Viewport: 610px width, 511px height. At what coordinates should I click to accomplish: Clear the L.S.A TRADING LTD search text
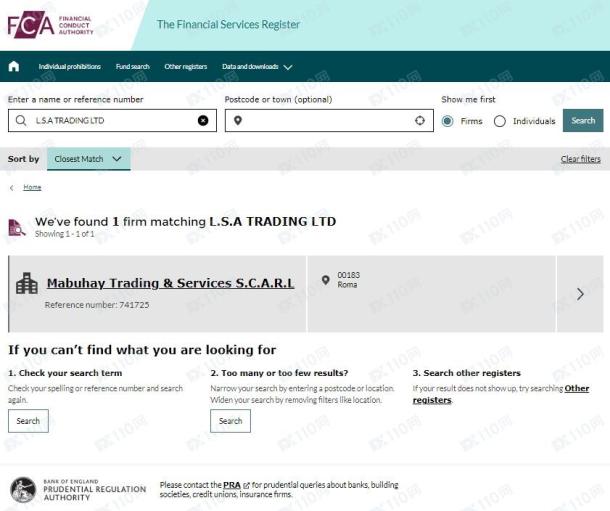pos(203,121)
